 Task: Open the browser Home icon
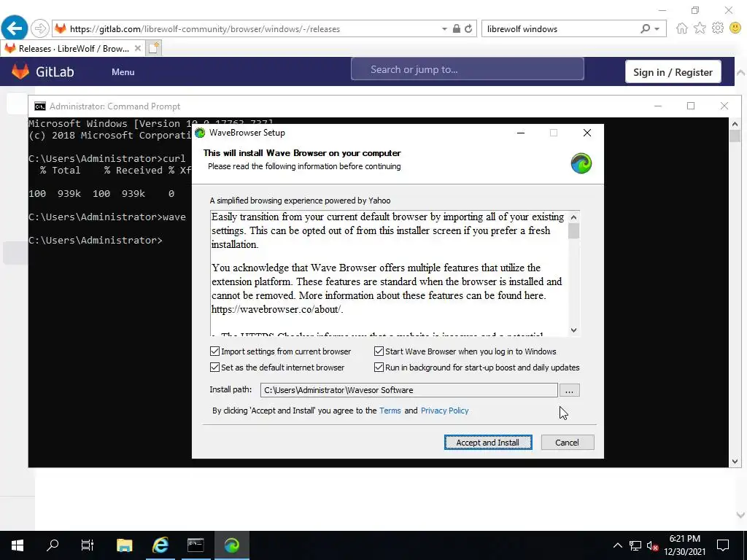click(x=682, y=28)
